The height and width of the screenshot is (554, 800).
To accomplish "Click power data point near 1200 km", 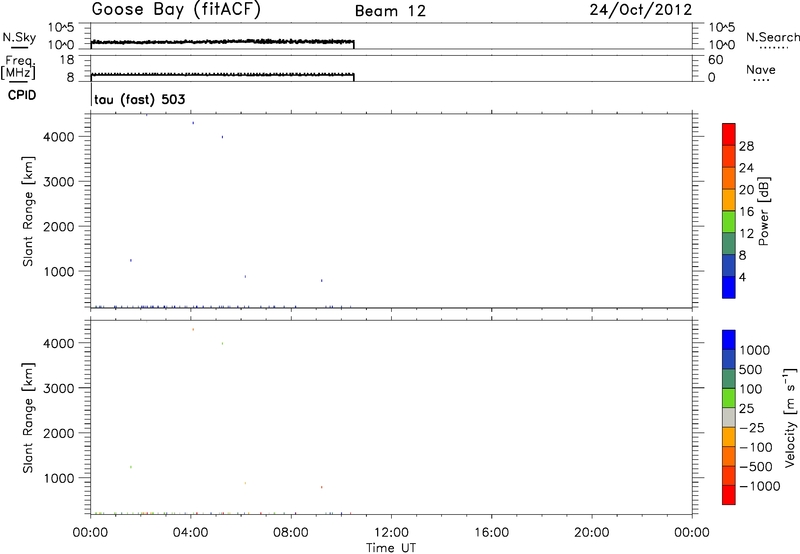I will pos(131,260).
